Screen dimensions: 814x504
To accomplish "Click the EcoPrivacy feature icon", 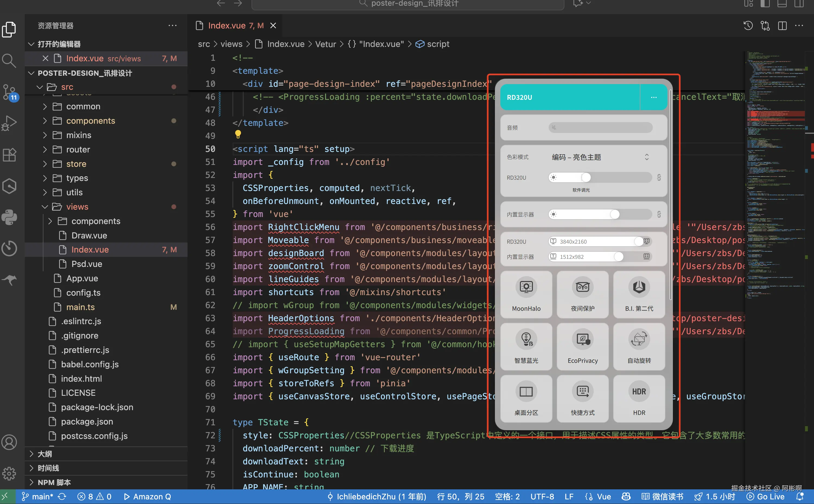I will [x=582, y=339].
